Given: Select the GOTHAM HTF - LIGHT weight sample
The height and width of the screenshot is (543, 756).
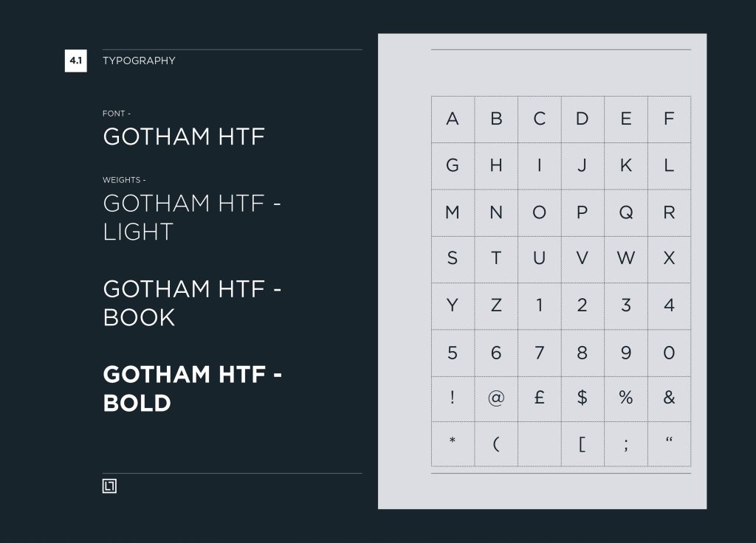Looking at the screenshot, I should pyautogui.click(x=192, y=217).
